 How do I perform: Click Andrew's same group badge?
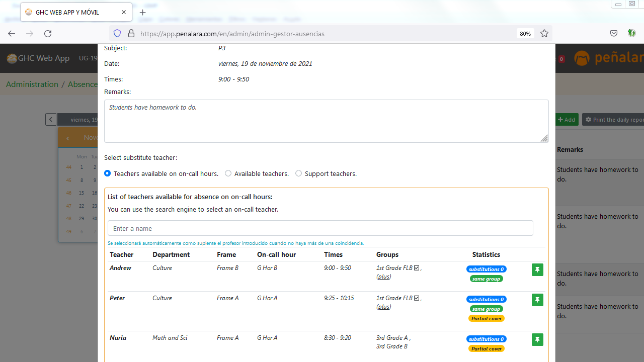[x=487, y=279]
